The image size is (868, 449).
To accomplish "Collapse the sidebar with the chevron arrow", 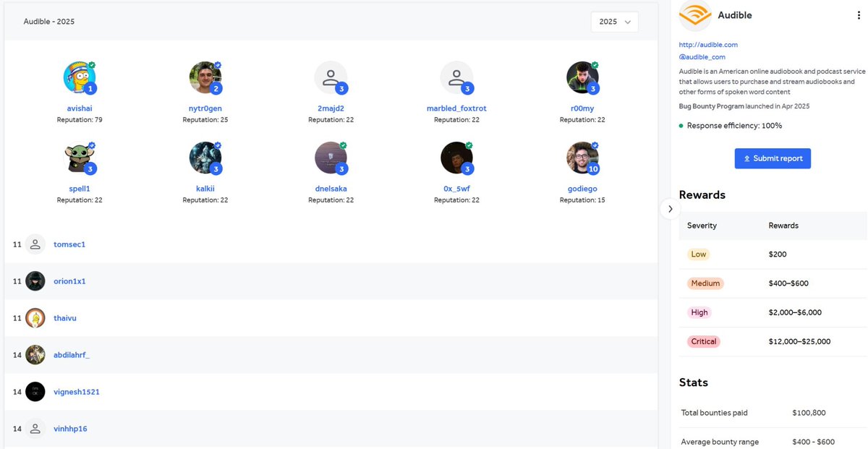I will pos(671,208).
